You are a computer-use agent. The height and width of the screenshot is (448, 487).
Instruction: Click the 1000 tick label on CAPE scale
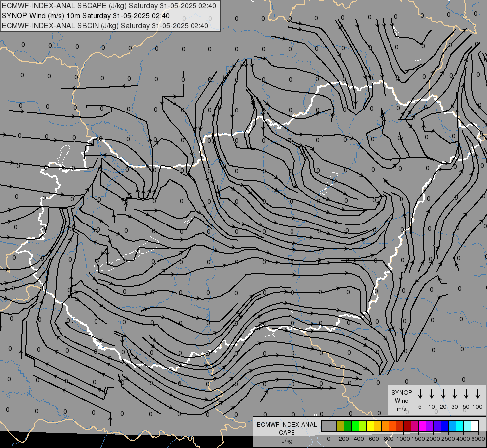(403, 439)
